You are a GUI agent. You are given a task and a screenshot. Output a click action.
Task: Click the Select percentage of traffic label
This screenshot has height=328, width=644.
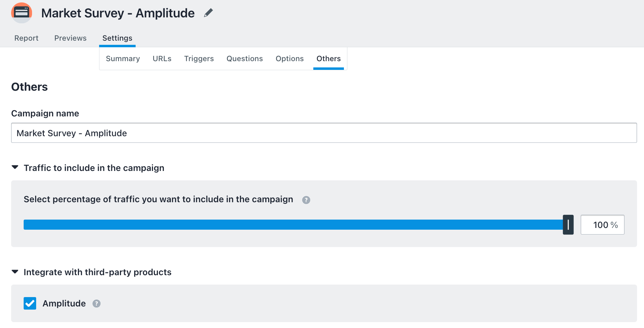point(159,199)
